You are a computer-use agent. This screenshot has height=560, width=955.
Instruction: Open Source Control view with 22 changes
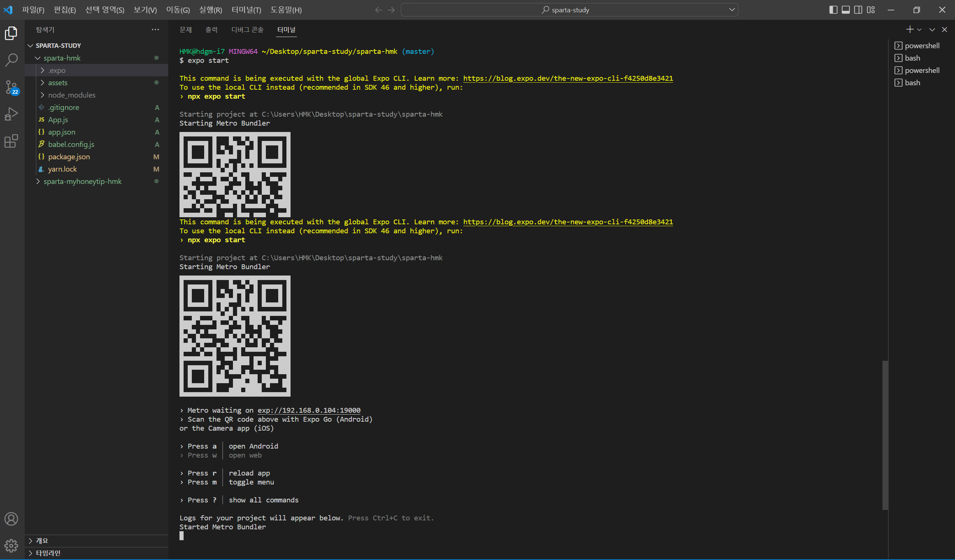tap(11, 87)
